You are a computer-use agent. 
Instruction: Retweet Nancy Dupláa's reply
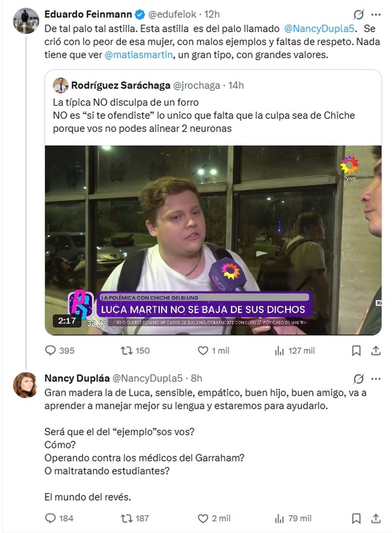click(x=126, y=518)
